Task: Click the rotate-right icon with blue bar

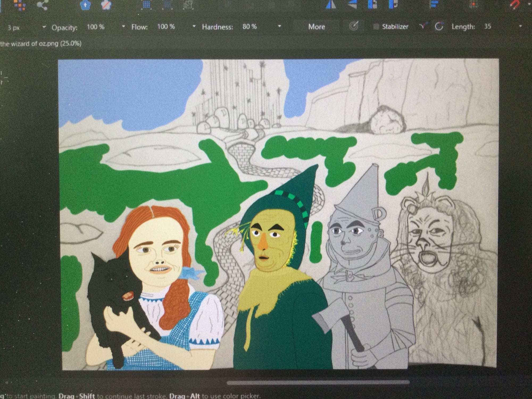Action: click(372, 4)
